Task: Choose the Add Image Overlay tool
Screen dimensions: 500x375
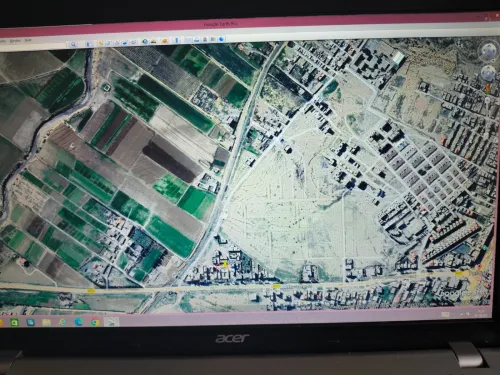Action: 125,43
